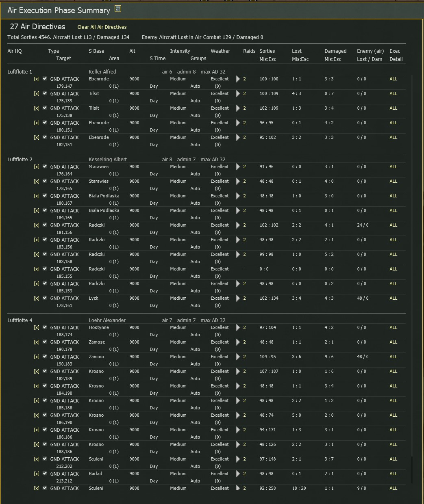The height and width of the screenshot is (504, 424).
Task: Open ALL exec detail for Zamosc 190,183
Action: pyautogui.click(x=393, y=357)
